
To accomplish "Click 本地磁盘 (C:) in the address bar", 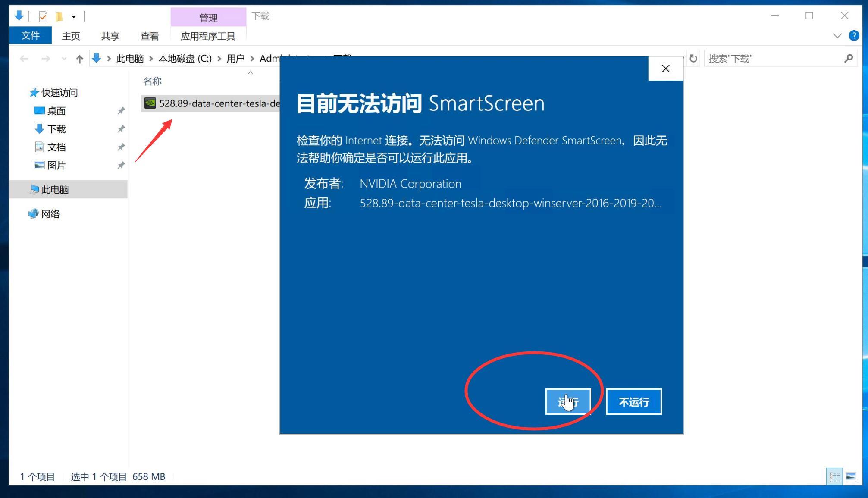I will [185, 58].
